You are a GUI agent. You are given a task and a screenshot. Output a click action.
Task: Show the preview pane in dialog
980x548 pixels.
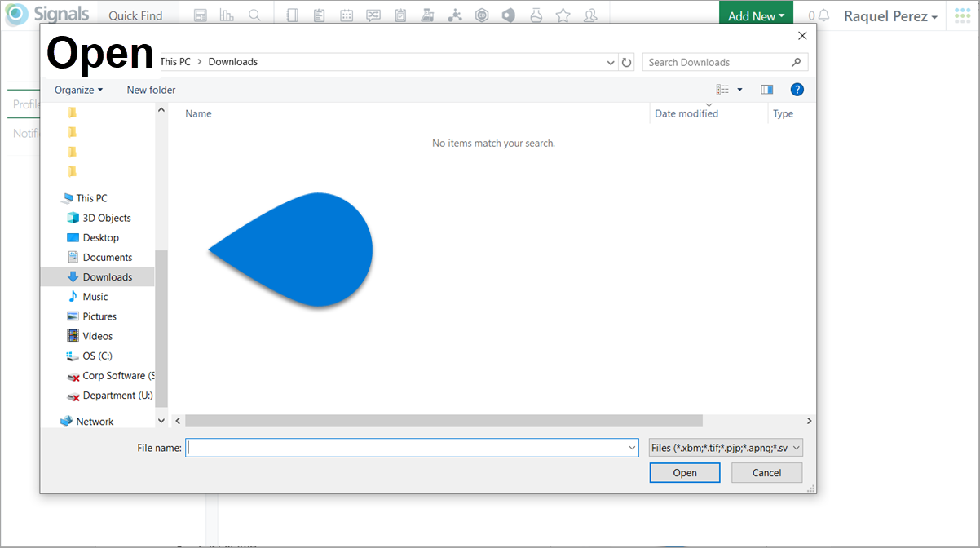point(766,90)
